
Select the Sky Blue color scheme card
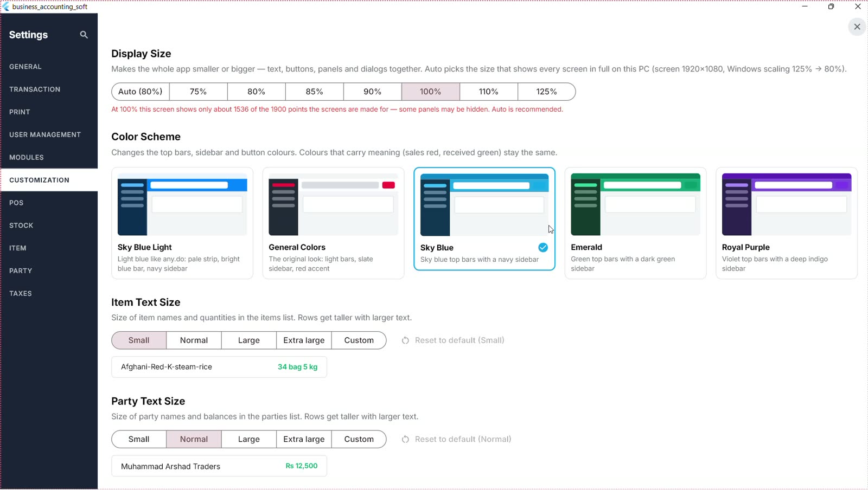tap(484, 219)
